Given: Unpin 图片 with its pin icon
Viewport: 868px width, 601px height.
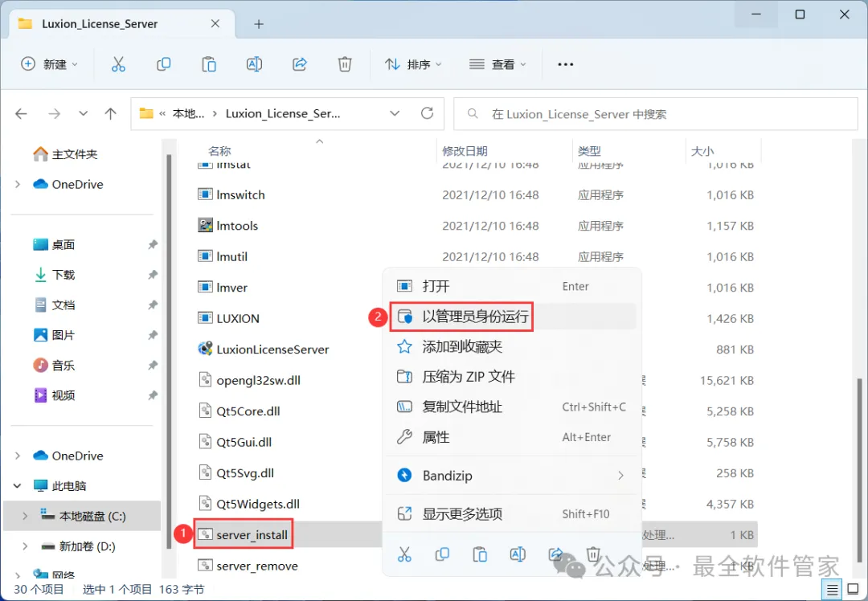Looking at the screenshot, I should (153, 335).
